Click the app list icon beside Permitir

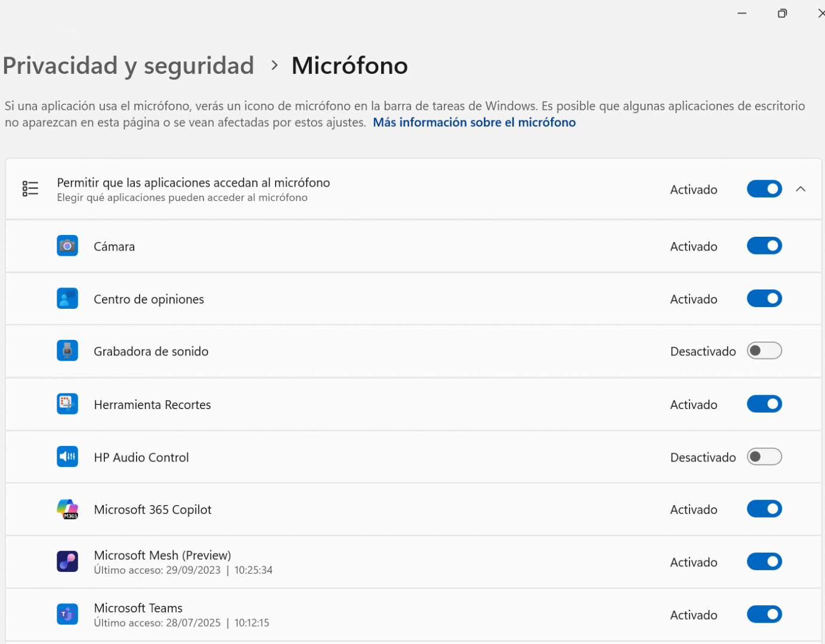(30, 189)
